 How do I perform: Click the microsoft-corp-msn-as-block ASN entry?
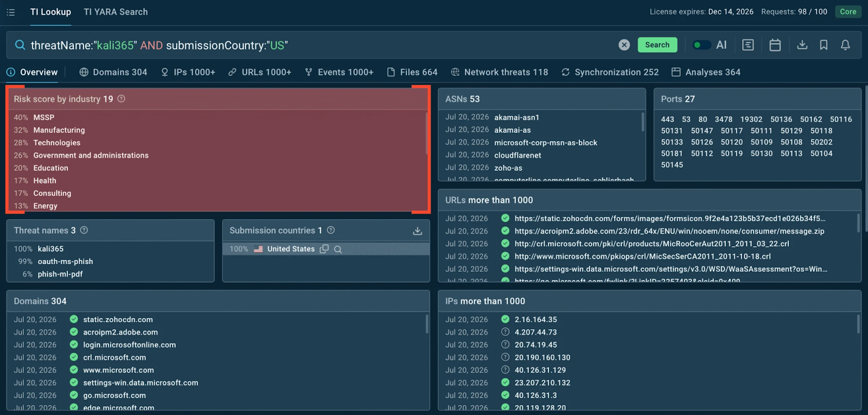click(x=546, y=143)
